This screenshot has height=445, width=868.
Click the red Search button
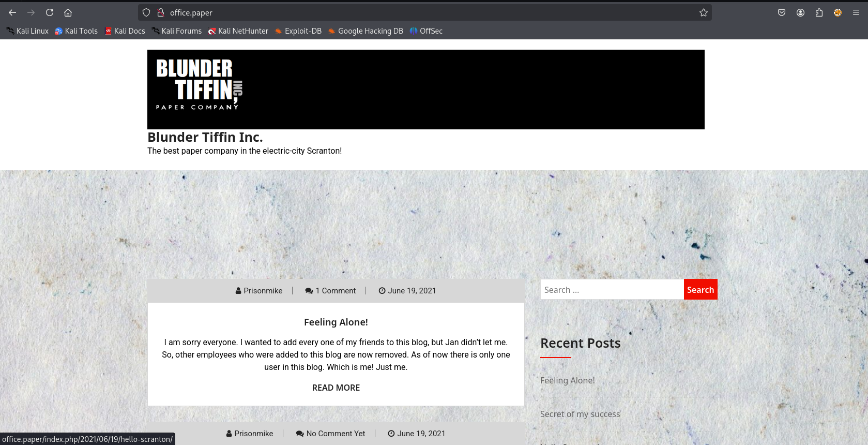click(700, 290)
